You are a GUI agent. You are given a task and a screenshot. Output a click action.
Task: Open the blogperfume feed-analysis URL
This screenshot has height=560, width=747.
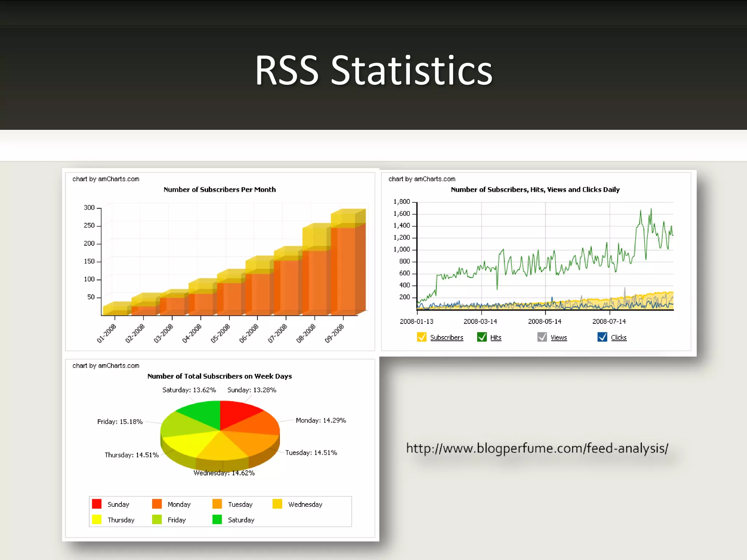[x=537, y=448]
